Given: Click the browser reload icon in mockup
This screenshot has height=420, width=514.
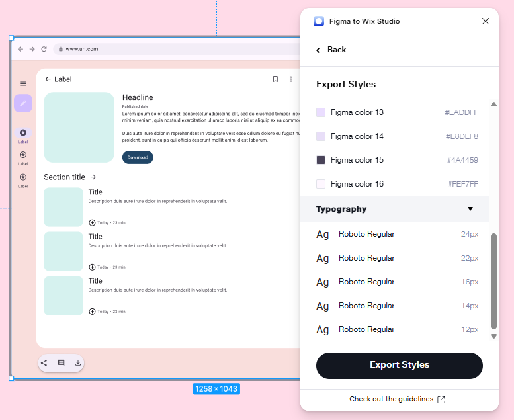Looking at the screenshot, I should click(x=44, y=49).
